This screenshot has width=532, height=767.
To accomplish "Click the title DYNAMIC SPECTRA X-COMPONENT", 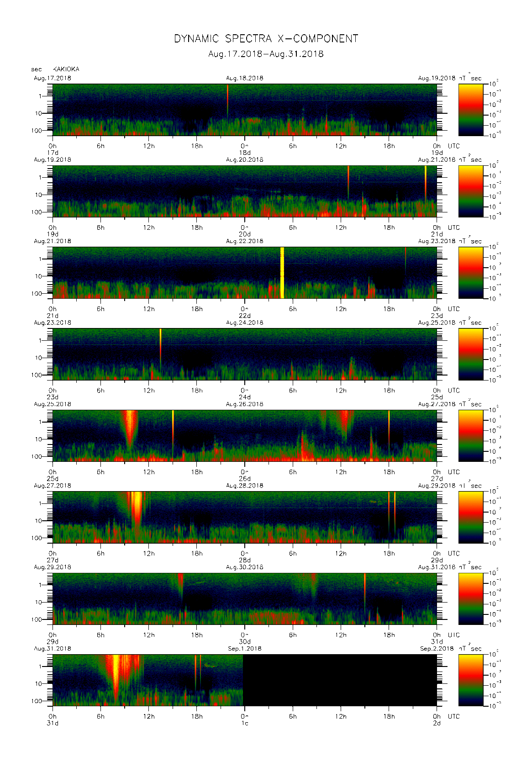I will click(x=266, y=39).
